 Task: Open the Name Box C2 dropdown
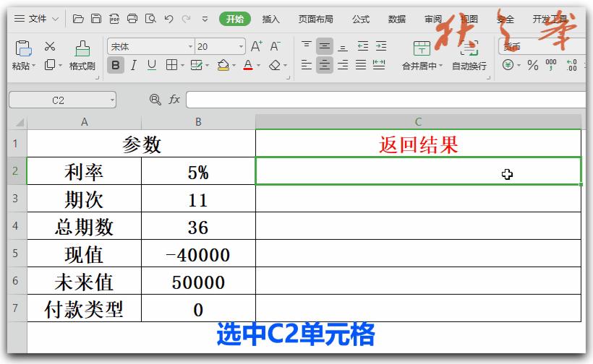pos(112,100)
